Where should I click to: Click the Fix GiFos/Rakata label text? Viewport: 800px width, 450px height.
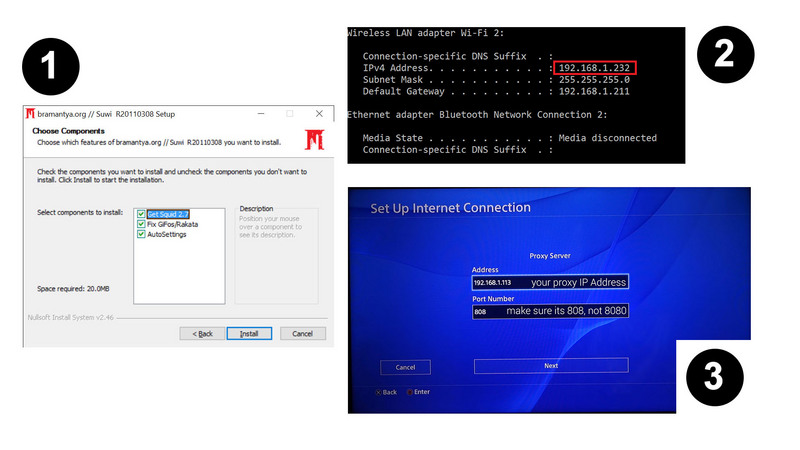point(172,224)
